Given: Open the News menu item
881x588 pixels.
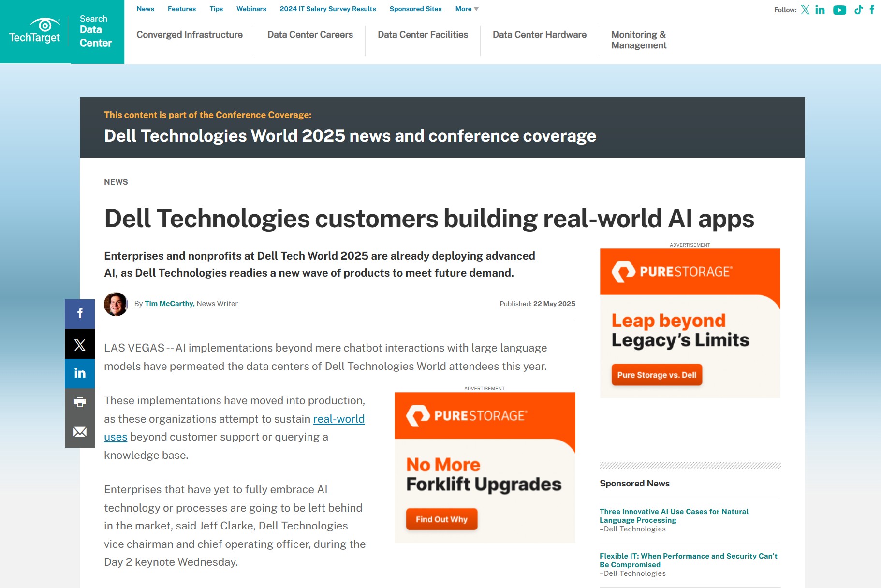Looking at the screenshot, I should coord(145,9).
